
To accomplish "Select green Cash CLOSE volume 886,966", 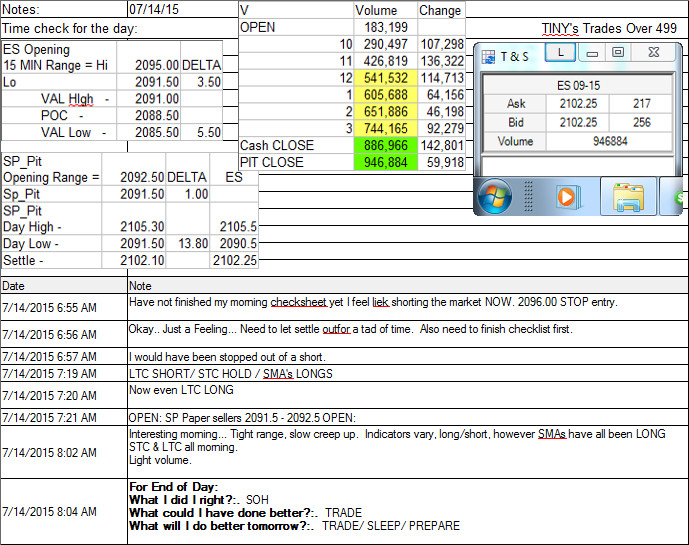I will tap(385, 145).
